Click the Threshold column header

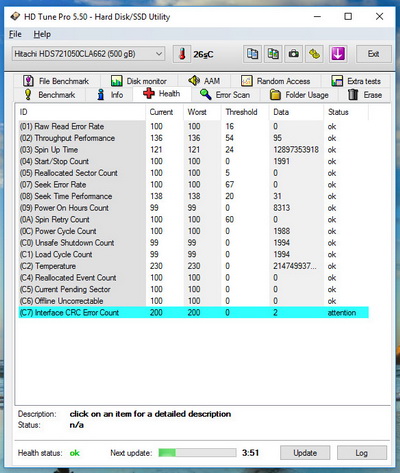tap(245, 112)
